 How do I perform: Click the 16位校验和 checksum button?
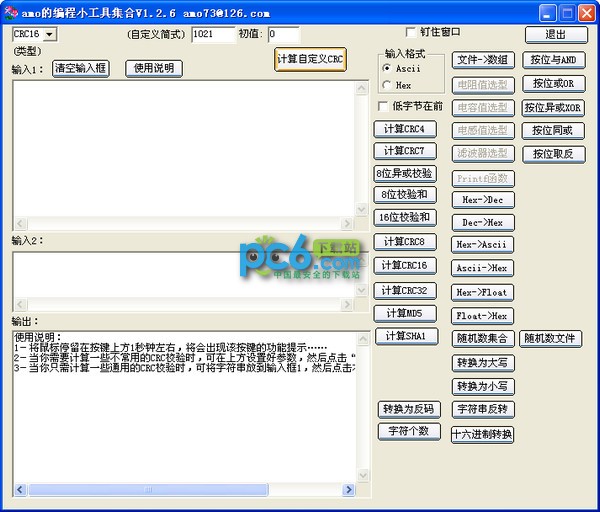(404, 218)
